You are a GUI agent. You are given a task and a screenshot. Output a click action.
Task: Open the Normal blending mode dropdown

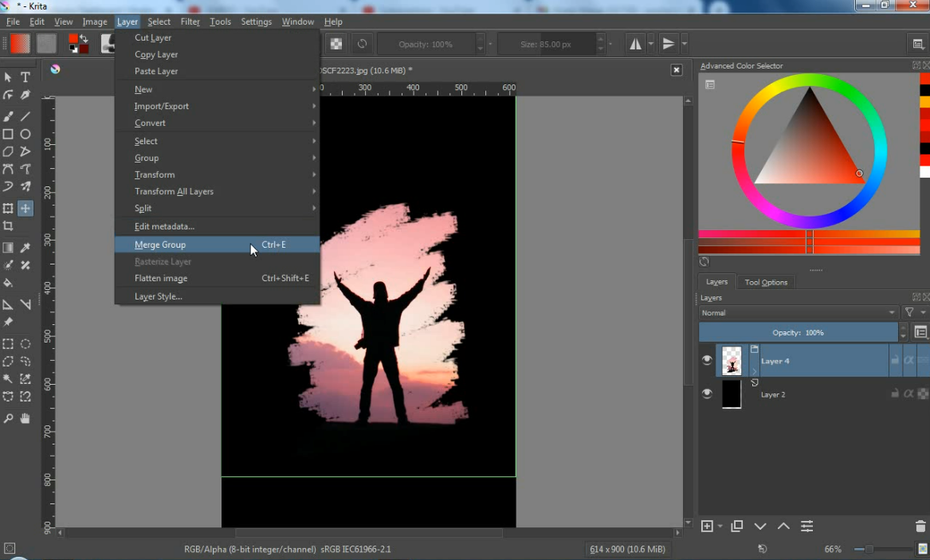coord(799,313)
